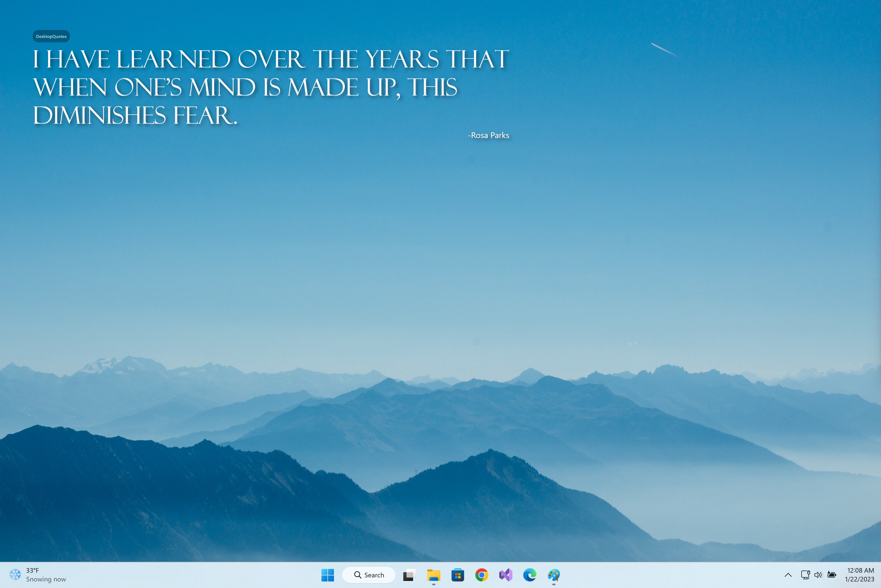881x588 pixels.
Task: Open network settings from the tray icon
Action: 805,575
